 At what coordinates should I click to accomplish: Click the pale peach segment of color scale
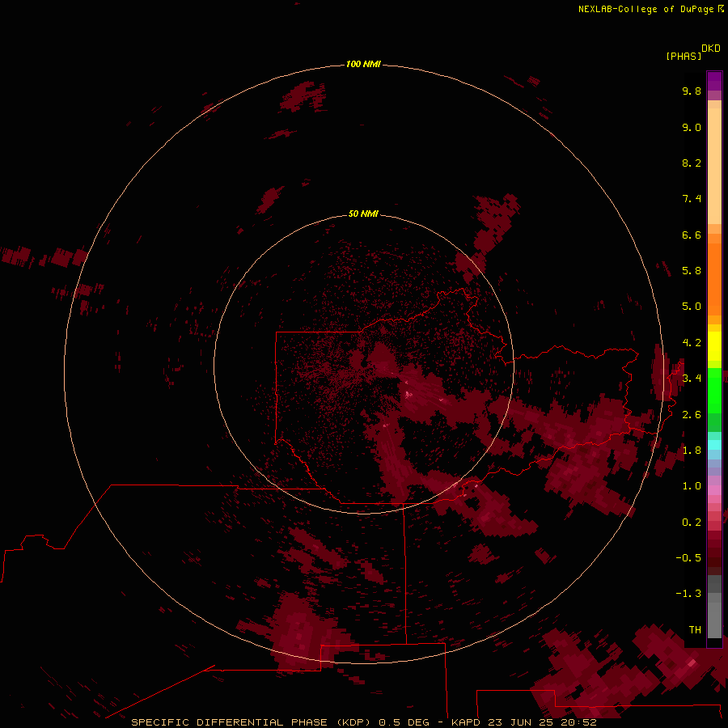point(714,166)
